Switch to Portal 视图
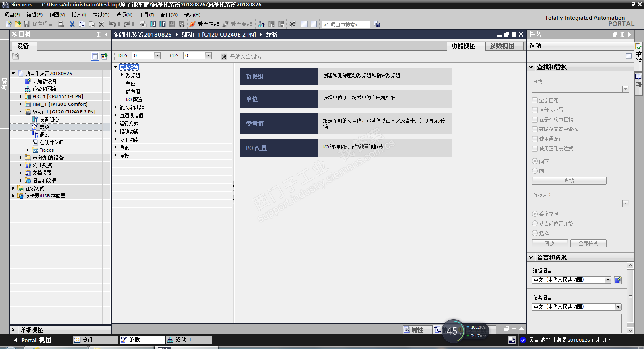Image resolution: width=644 pixels, height=349 pixels. (x=33, y=340)
